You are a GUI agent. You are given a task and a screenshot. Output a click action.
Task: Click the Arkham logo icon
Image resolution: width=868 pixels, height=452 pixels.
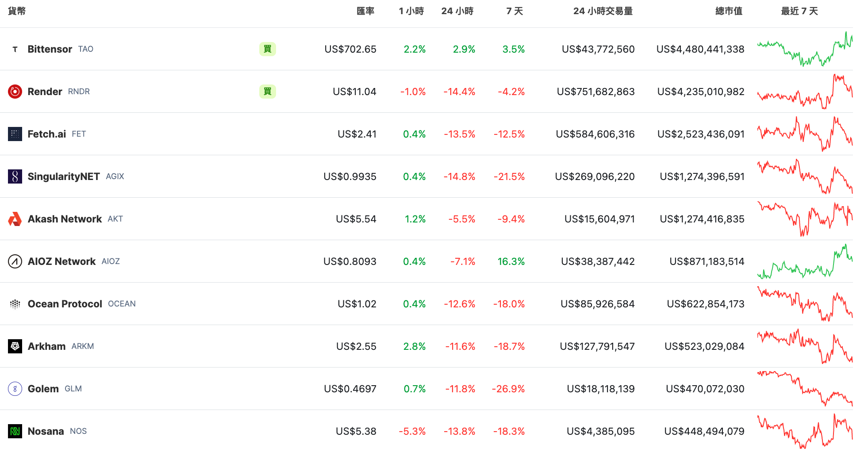(x=15, y=346)
